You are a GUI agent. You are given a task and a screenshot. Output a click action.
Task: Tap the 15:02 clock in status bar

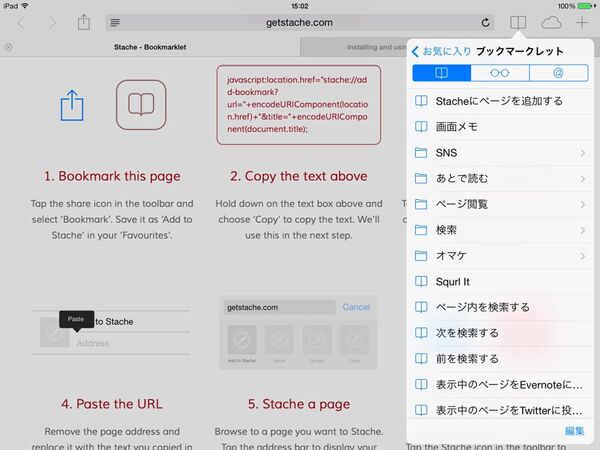click(x=300, y=6)
